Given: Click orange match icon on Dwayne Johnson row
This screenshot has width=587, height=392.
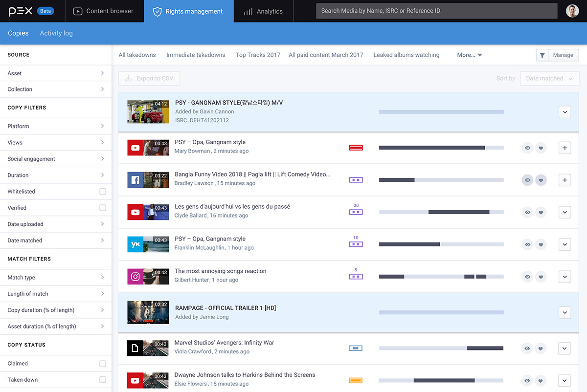Looking at the screenshot, I should pos(356,380).
